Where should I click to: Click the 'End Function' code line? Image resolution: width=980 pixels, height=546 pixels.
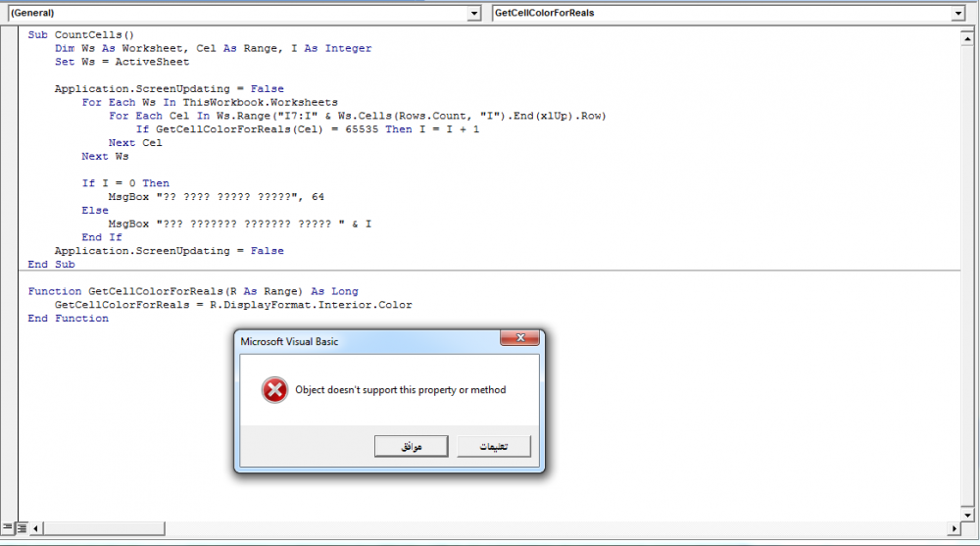69,319
